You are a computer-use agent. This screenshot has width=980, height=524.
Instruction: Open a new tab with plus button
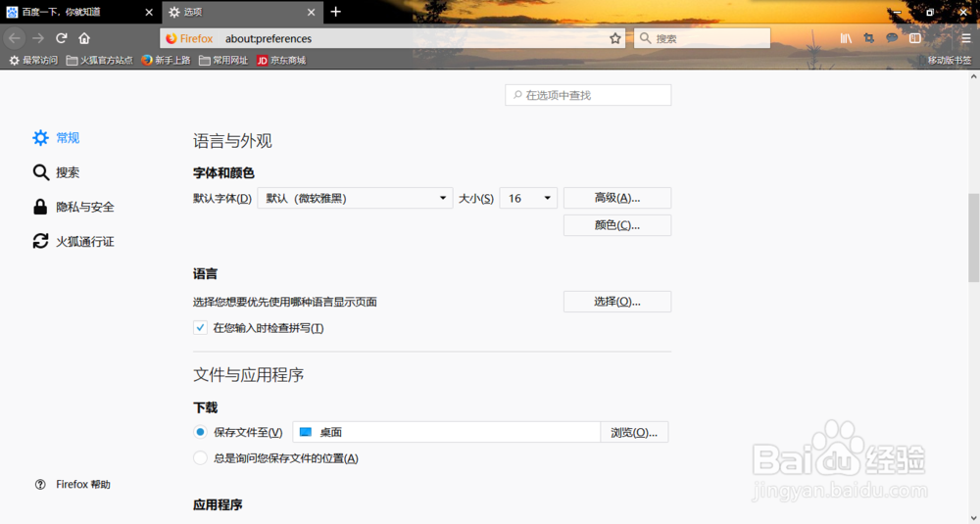coord(335,12)
